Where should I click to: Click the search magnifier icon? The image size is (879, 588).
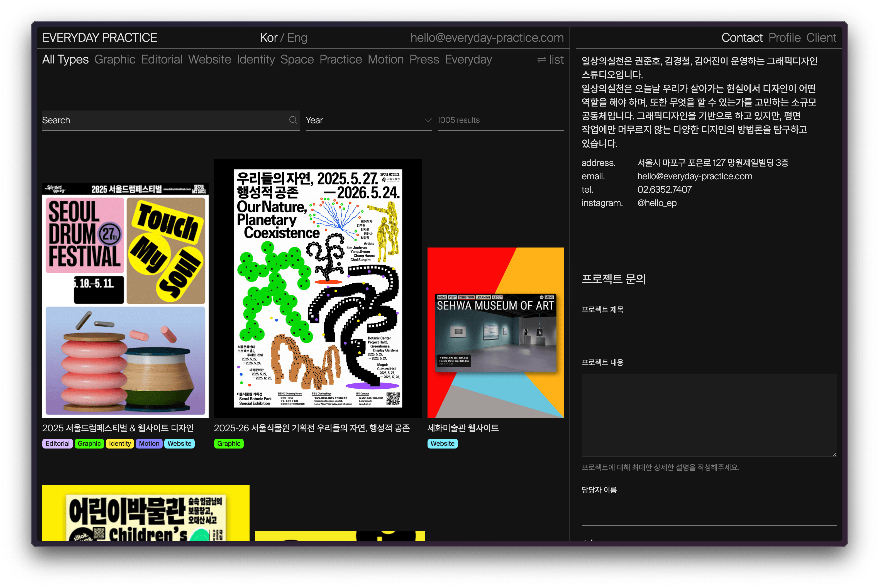point(293,120)
